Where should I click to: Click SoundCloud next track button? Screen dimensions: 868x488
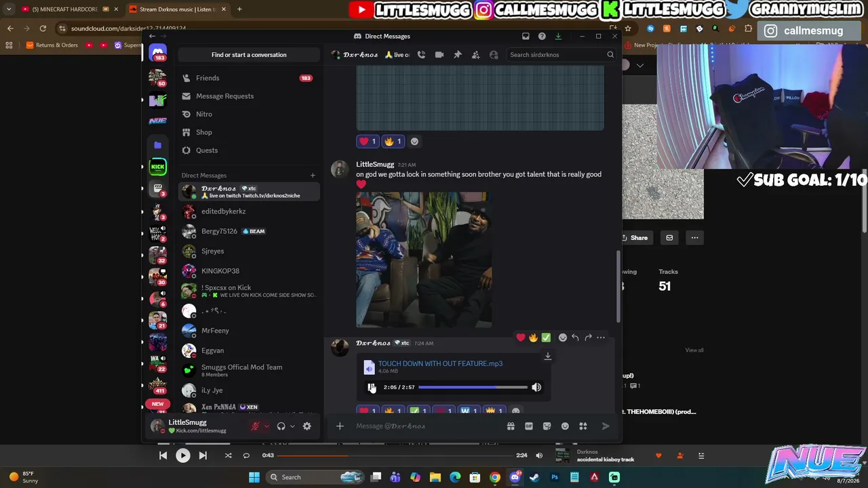coord(203,455)
